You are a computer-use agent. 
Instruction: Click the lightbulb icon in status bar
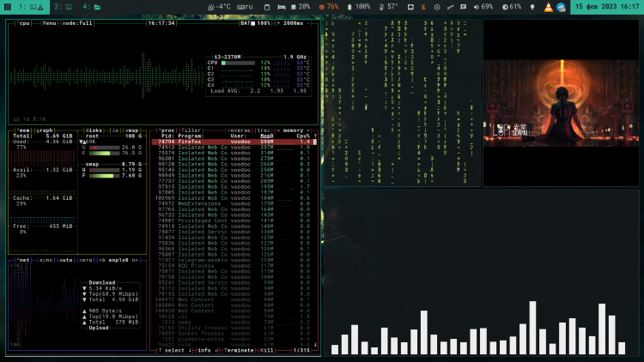(532, 7)
